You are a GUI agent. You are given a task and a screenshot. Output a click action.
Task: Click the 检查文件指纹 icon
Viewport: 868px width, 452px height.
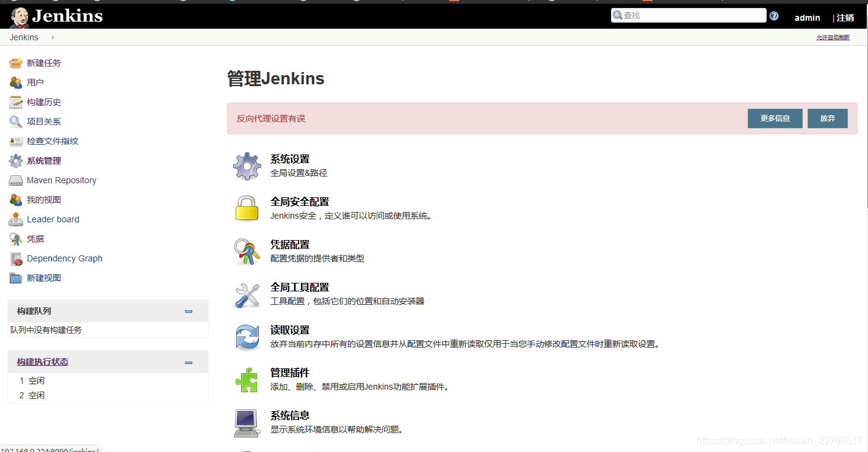[16, 141]
